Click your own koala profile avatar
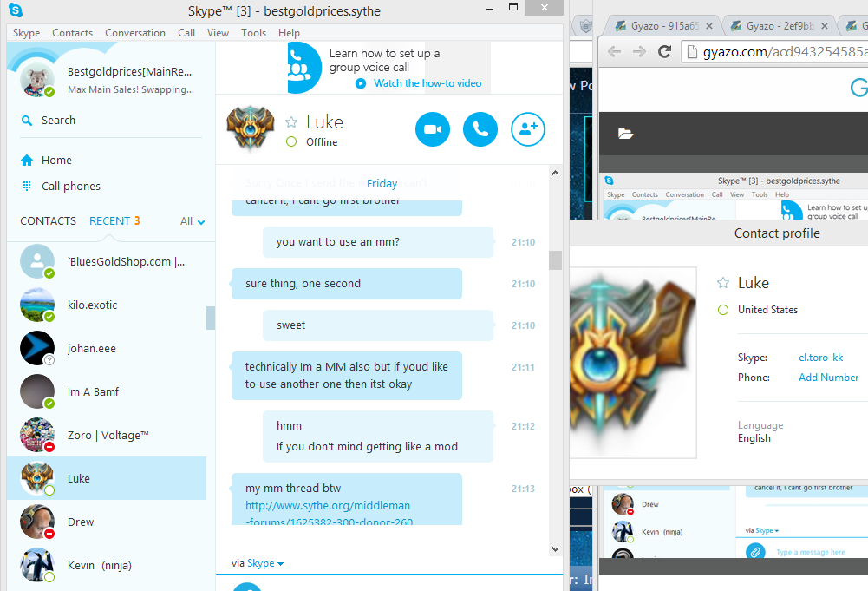868x591 pixels. coord(37,80)
